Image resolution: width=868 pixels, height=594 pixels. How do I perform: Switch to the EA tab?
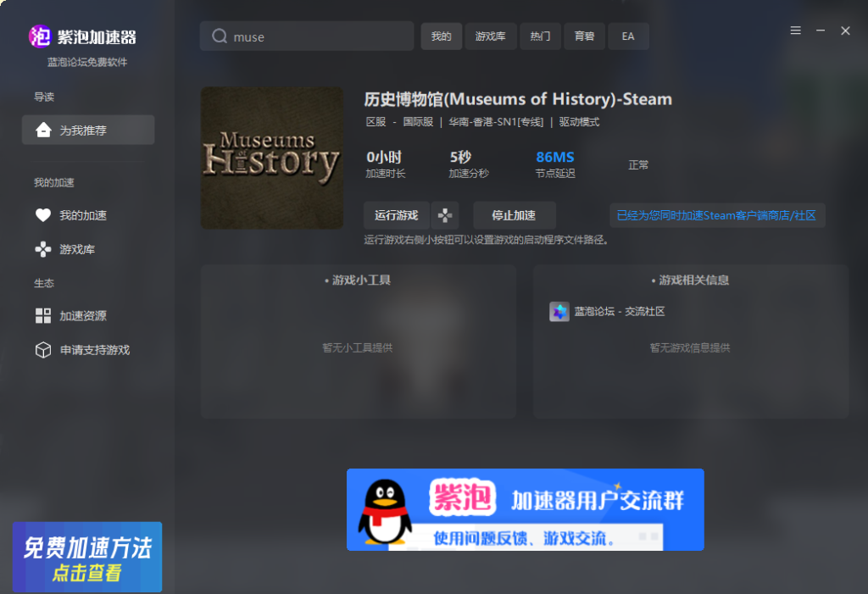(x=628, y=36)
